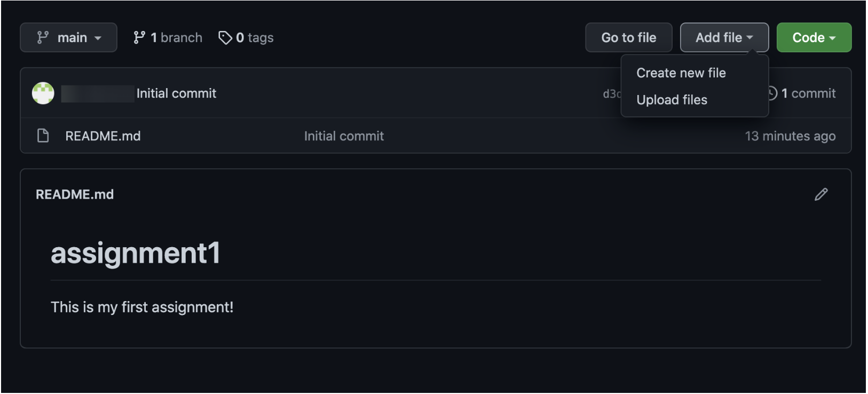Click the Initial commit message beside the avatar
868x394 pixels.
click(176, 93)
